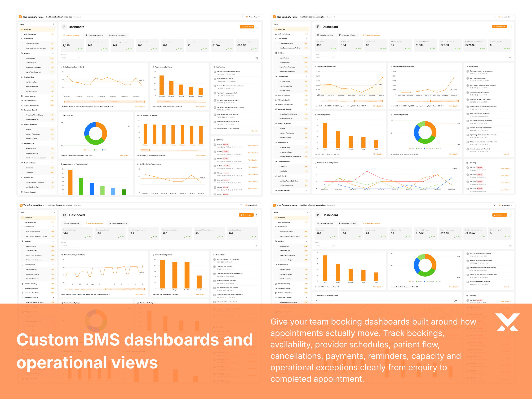Screen dimensions: 532x399
Task: Open notification bell in Operational Efficiency screenshot header
Action: click(241, 205)
